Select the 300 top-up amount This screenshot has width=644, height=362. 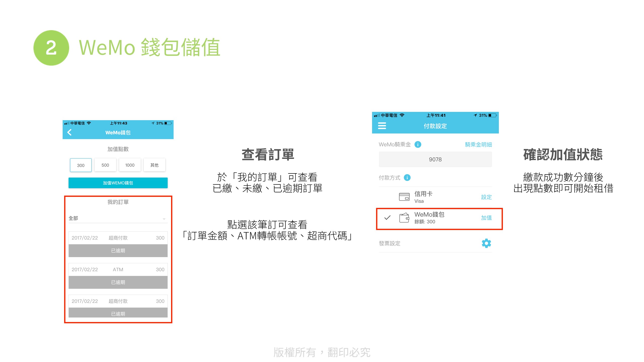[x=81, y=165]
